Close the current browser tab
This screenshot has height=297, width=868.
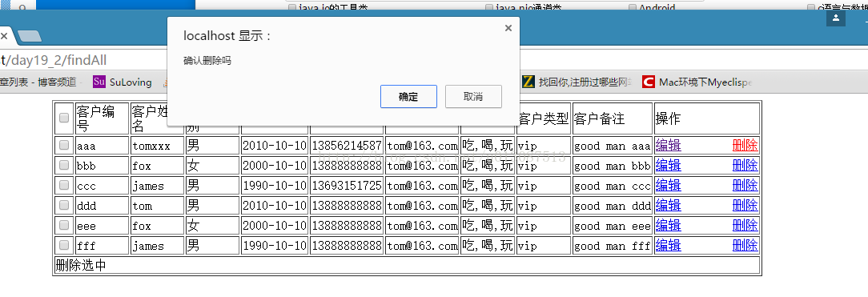[x=4, y=37]
